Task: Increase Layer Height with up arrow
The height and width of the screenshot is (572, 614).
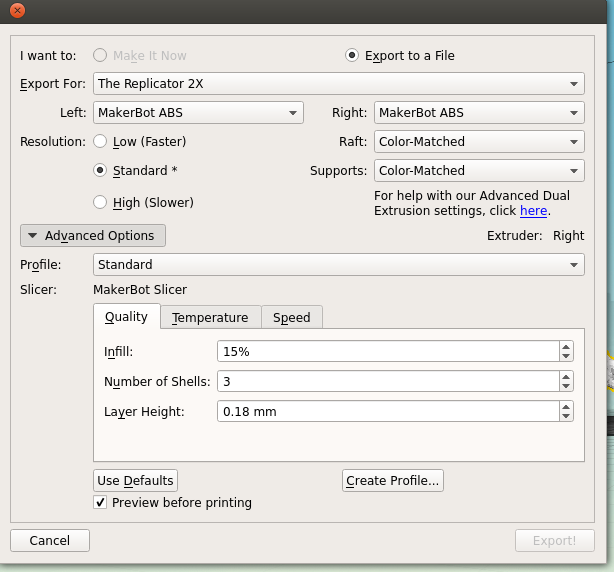Action: pyautogui.click(x=566, y=406)
